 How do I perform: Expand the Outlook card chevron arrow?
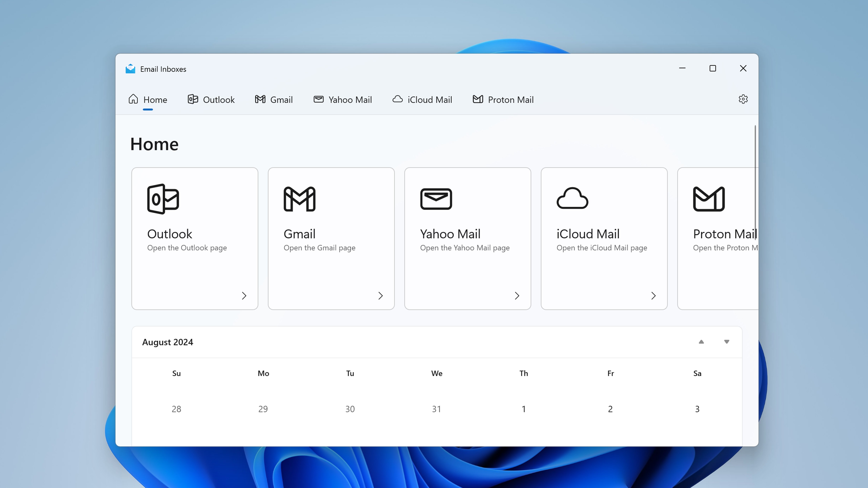pyautogui.click(x=244, y=296)
